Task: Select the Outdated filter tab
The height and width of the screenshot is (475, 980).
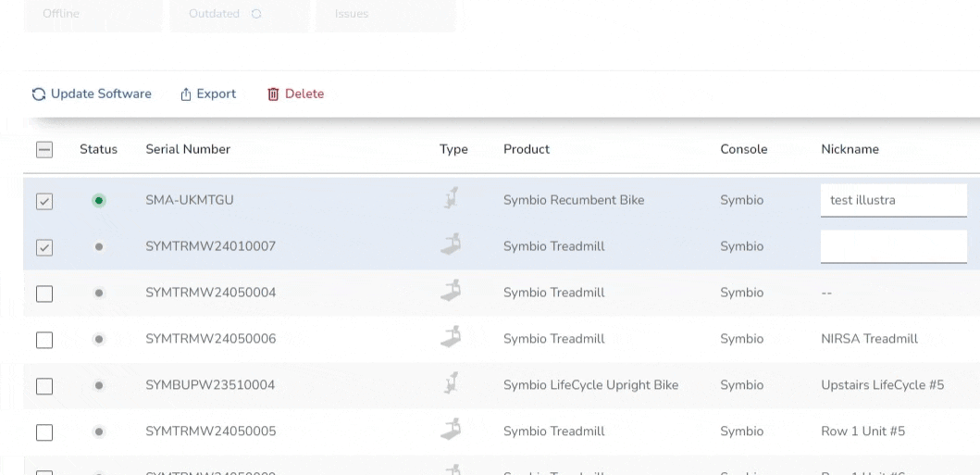Action: point(240,14)
